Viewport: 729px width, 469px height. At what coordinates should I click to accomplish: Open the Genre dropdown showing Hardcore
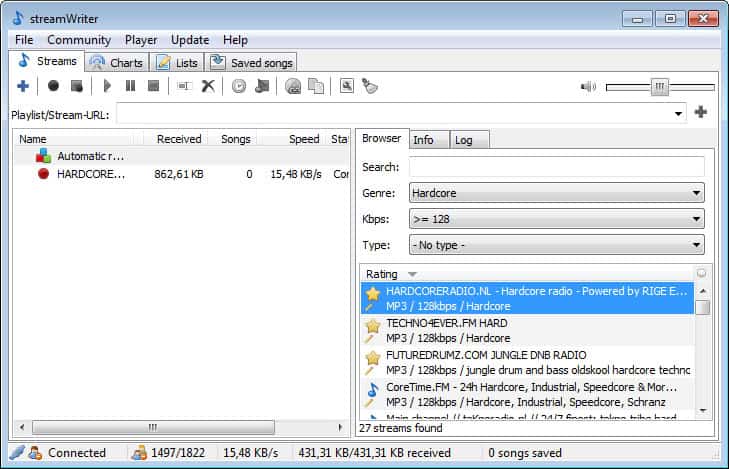tap(557, 193)
